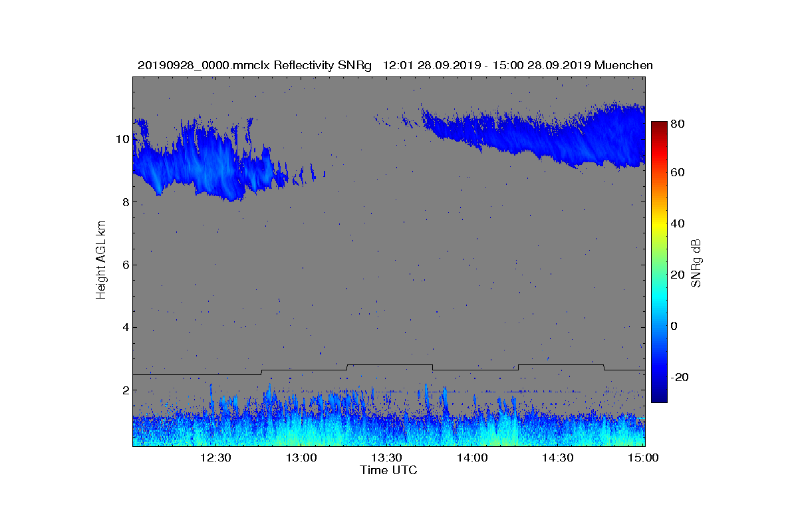Click the colorbar tick value 80
This screenshot has width=798, height=532.
coord(678,124)
